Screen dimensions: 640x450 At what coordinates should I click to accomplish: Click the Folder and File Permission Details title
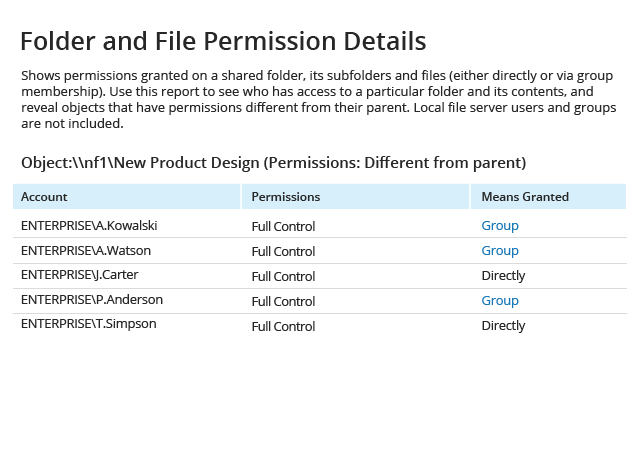(223, 41)
